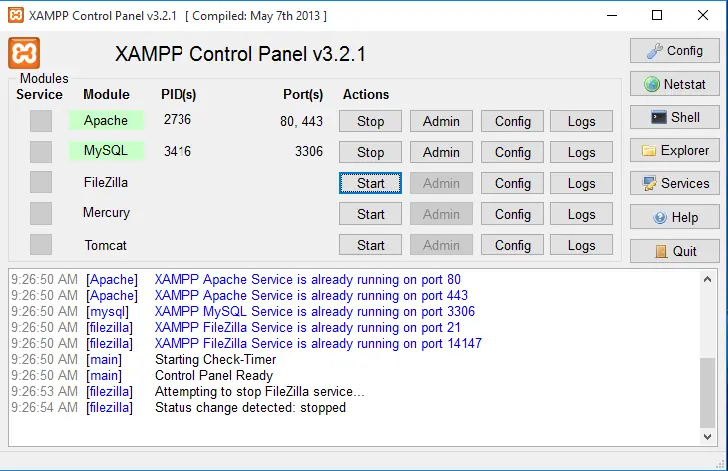This screenshot has height=471, width=728.
Task: Click the XAMPP title bar icon
Action: (x=16, y=15)
